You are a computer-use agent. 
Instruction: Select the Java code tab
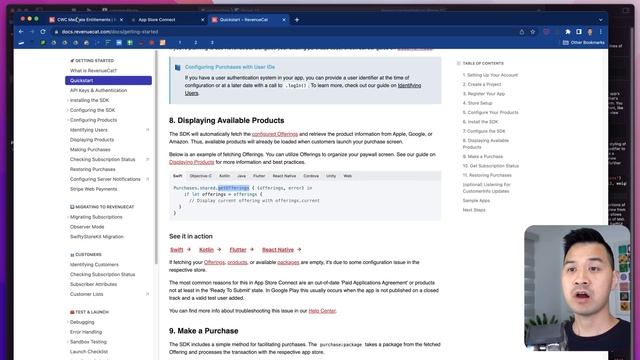coord(242,176)
